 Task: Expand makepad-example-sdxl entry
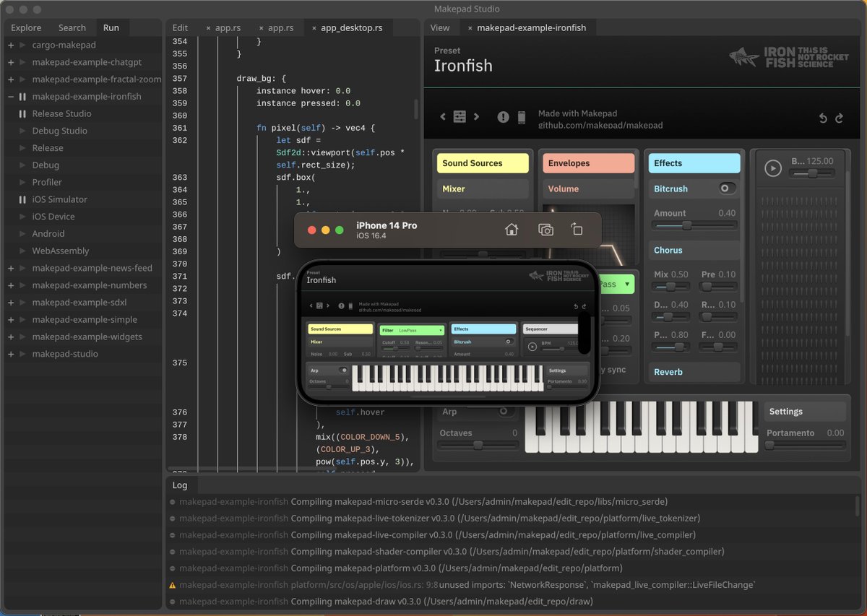point(11,303)
